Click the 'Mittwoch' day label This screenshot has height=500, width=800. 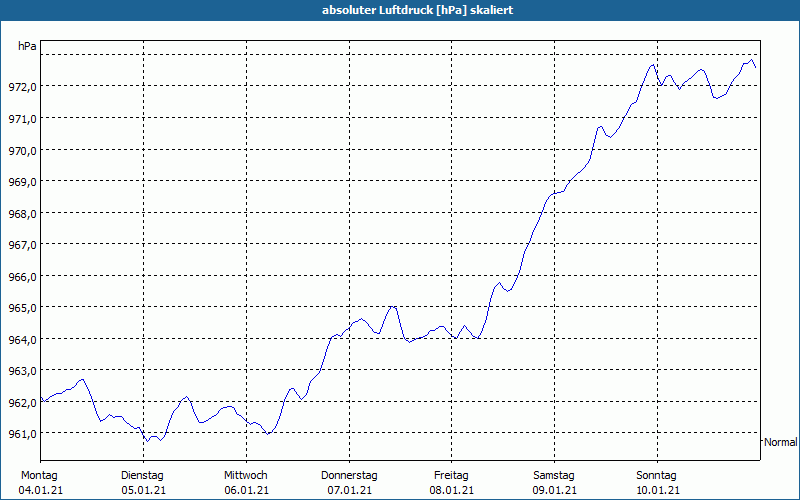pyautogui.click(x=246, y=476)
